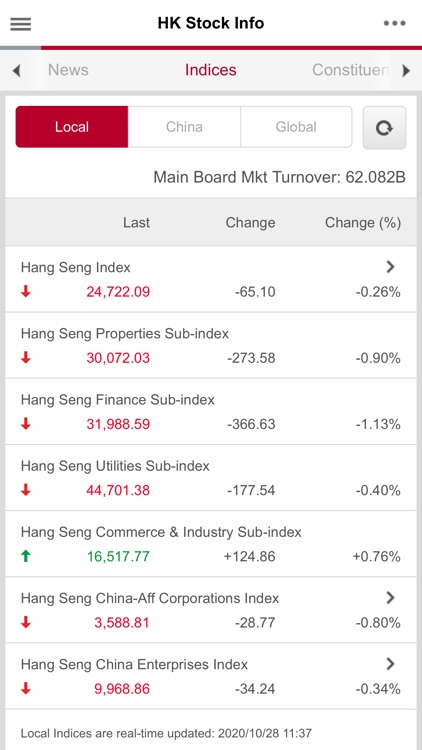Open Hang Seng Properties Sub-index row
Image resolution: width=422 pixels, height=750 pixels.
(211, 345)
